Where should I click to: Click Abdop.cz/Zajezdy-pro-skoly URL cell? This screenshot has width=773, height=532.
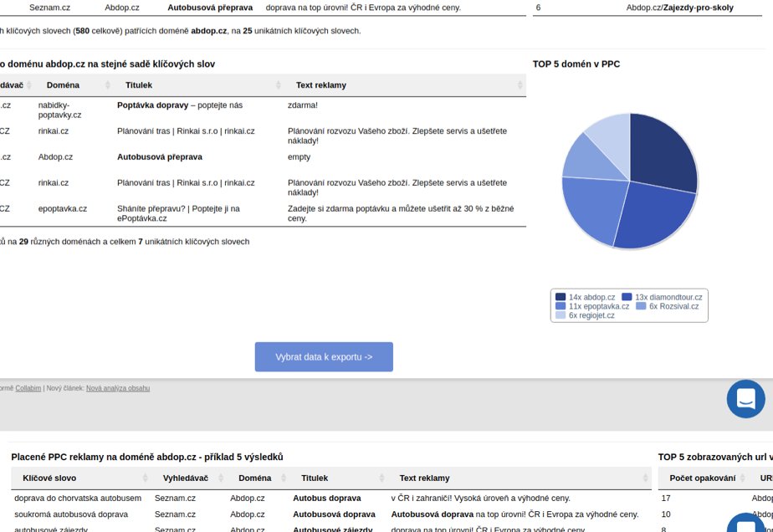coord(680,8)
